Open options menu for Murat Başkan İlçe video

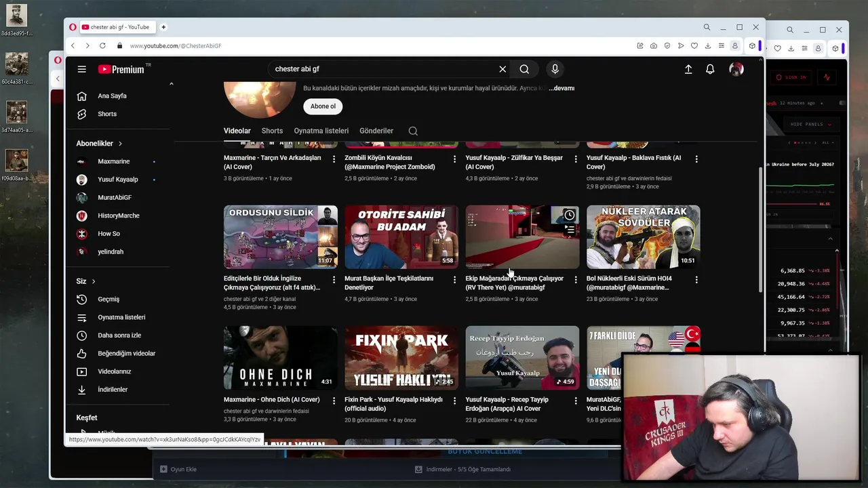(x=454, y=279)
